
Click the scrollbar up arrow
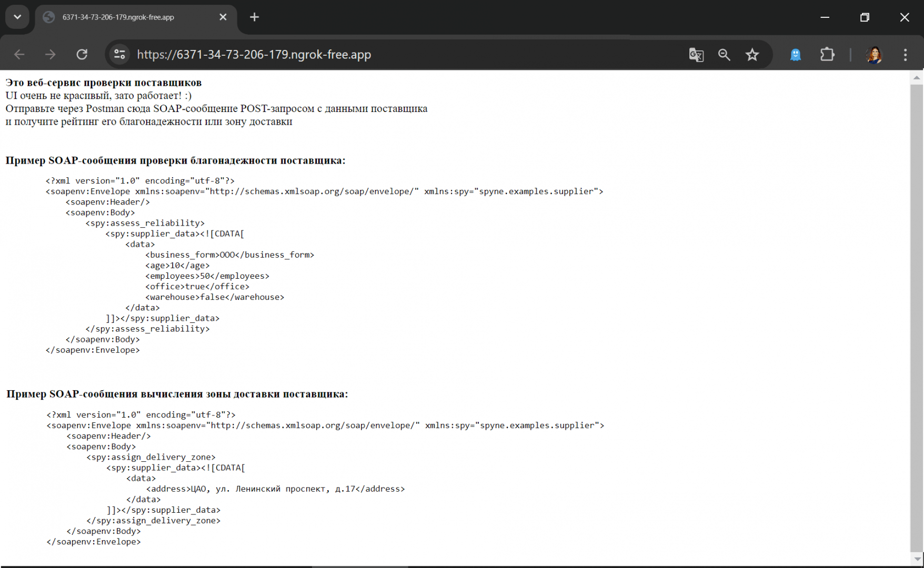click(917, 78)
